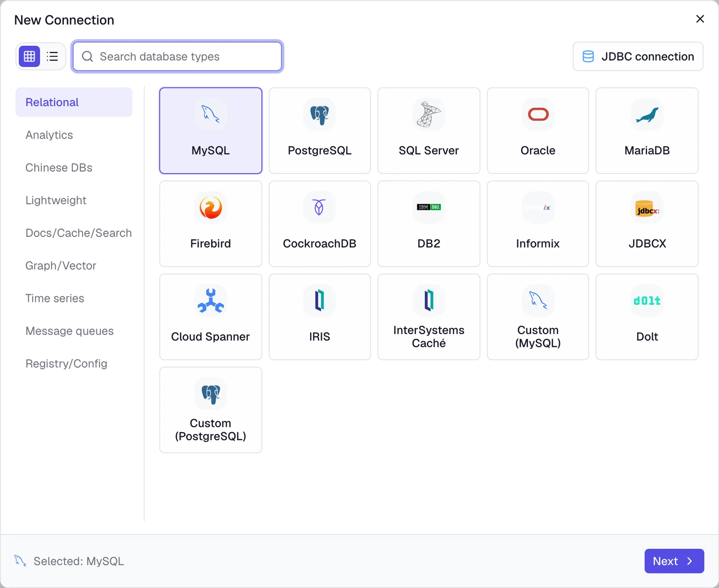Select the IBM DB2 icon

(x=429, y=207)
